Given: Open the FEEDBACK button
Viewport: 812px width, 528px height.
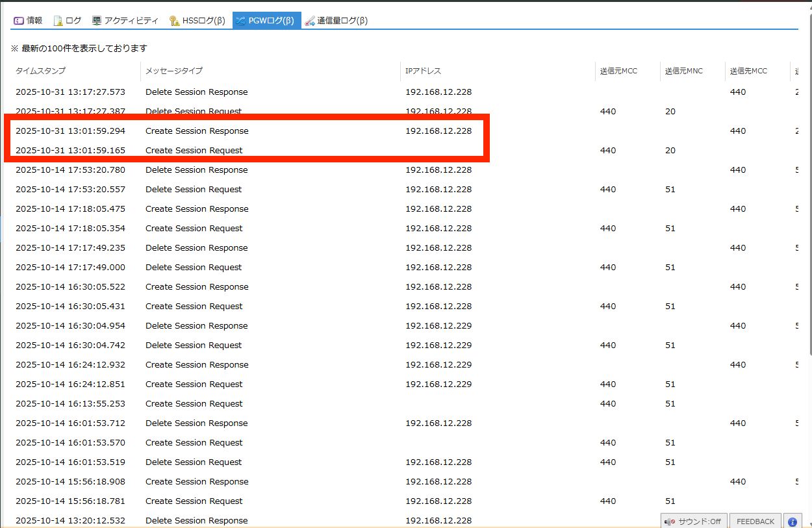Looking at the screenshot, I should tap(755, 522).
